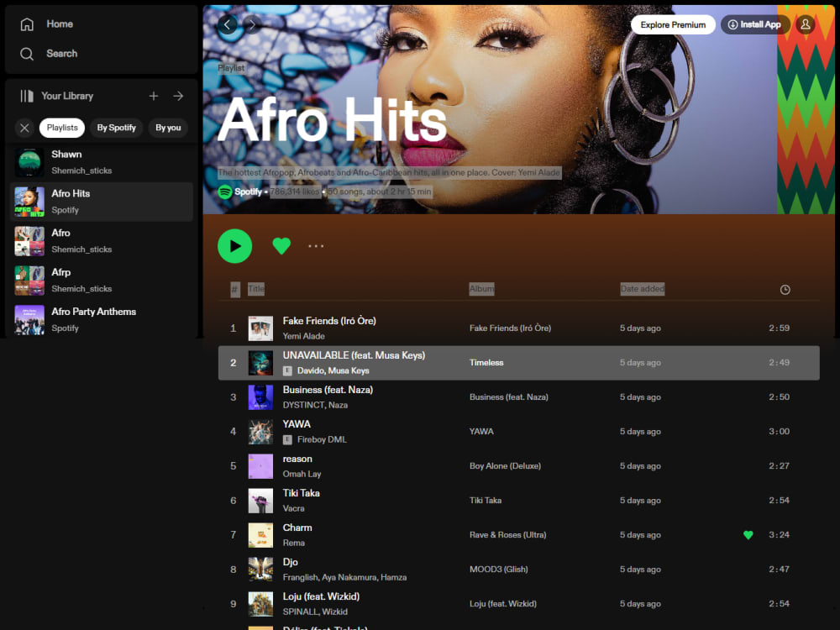
Task: Sort tracks by Title column
Action: (256, 289)
